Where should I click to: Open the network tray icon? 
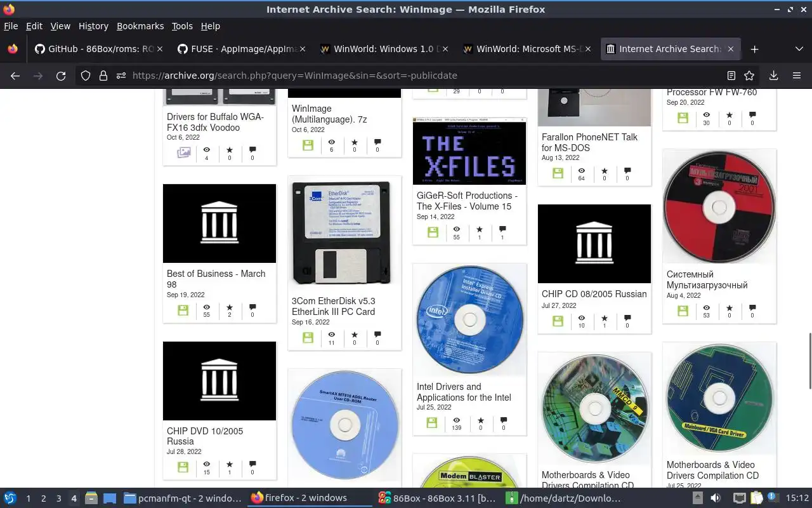pyautogui.click(x=739, y=498)
